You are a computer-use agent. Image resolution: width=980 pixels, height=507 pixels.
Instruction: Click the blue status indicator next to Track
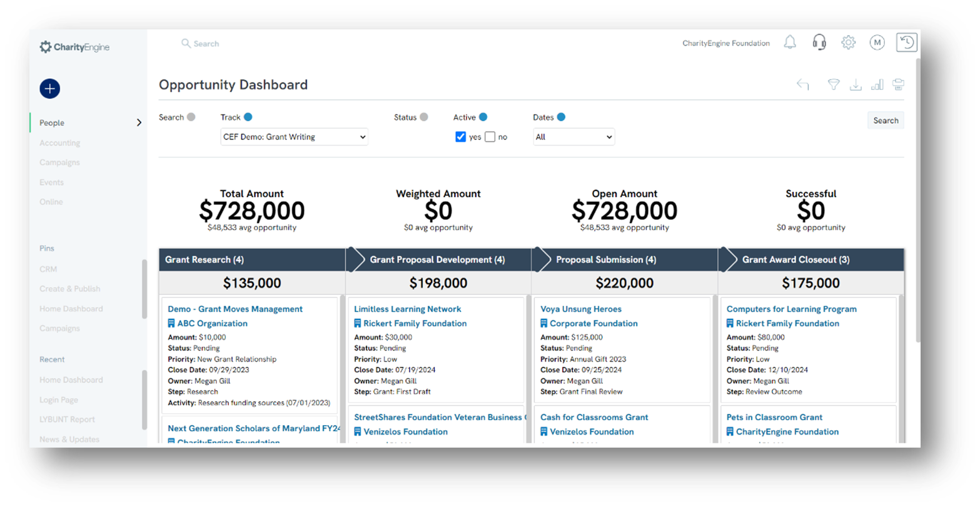point(250,116)
